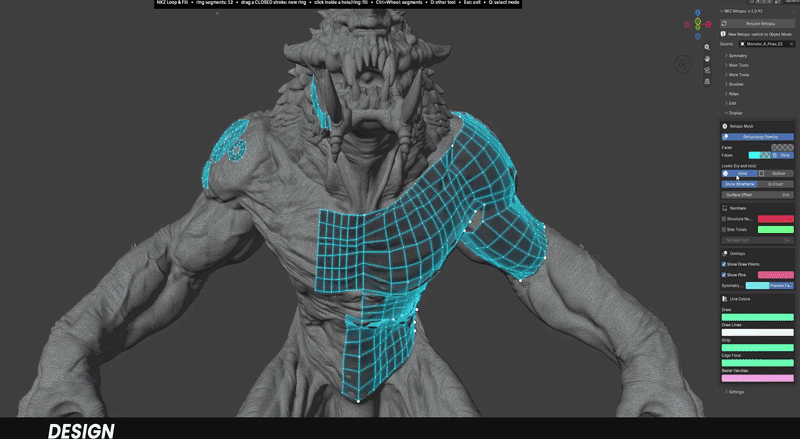
Task: Open the Edges cyan color swatch
Action: click(x=760, y=155)
